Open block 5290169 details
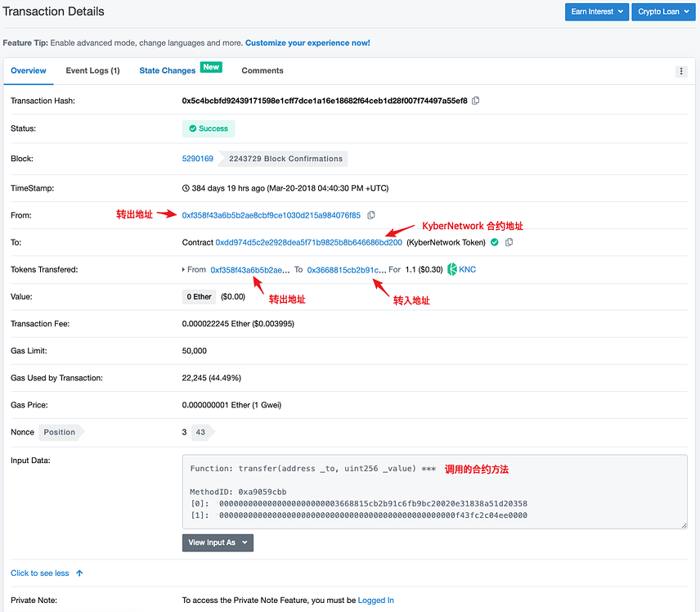The height and width of the screenshot is (612, 700). coord(197,158)
